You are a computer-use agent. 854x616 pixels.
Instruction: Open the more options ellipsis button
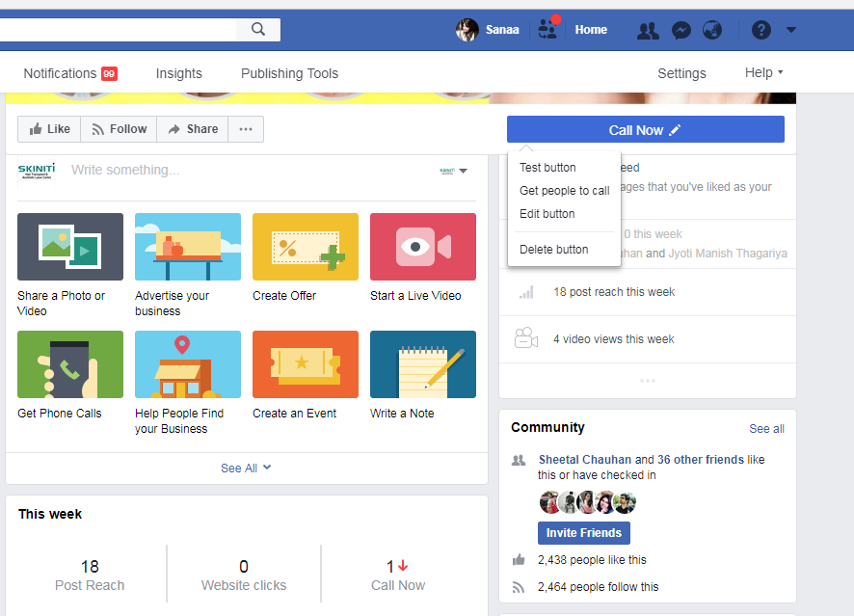pyautogui.click(x=246, y=129)
